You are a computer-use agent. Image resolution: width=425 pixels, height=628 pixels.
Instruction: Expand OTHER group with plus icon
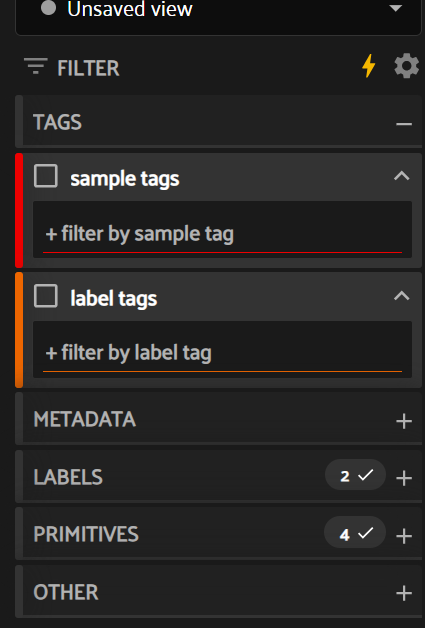(404, 593)
